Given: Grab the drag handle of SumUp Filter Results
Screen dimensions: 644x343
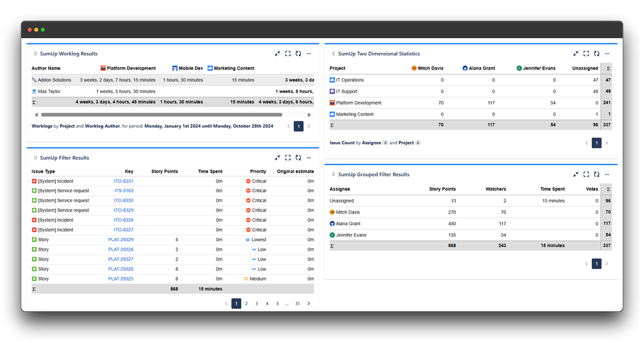Looking at the screenshot, I should [35, 158].
